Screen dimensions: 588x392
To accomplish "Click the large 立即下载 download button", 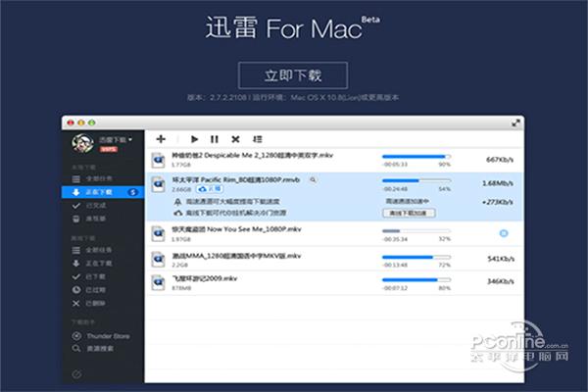I will coord(293,75).
